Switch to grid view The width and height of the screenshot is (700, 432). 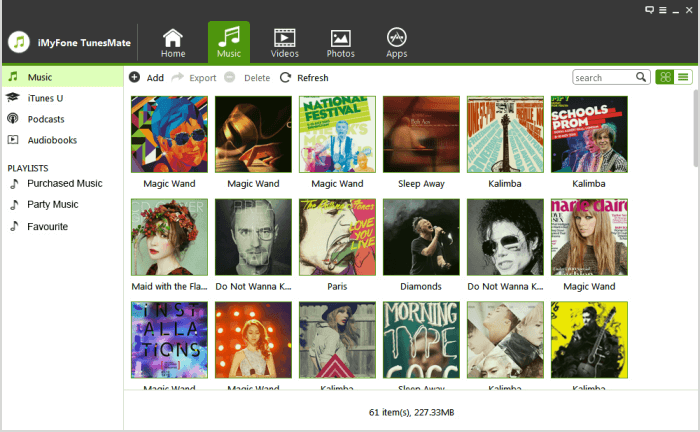(665, 77)
